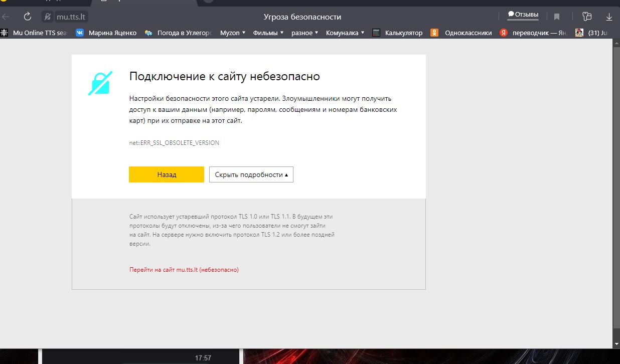
Task: Click the weather cloud bookmark icon
Action: tap(148, 33)
